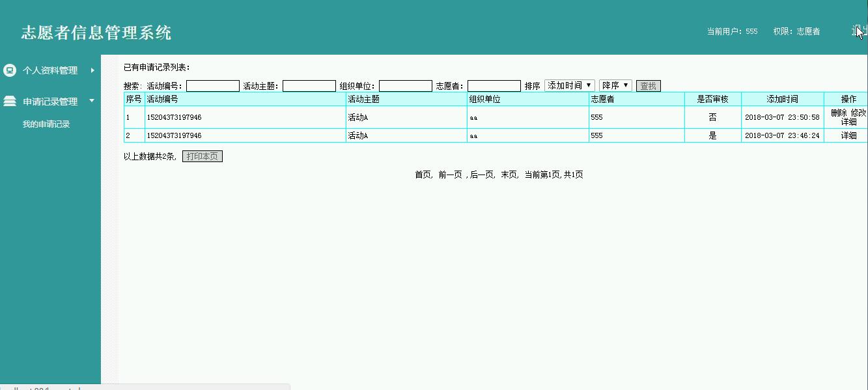Open the 添加时间 sort field dropdown
Image resolution: width=868 pixels, height=390 pixels.
pyautogui.click(x=569, y=85)
